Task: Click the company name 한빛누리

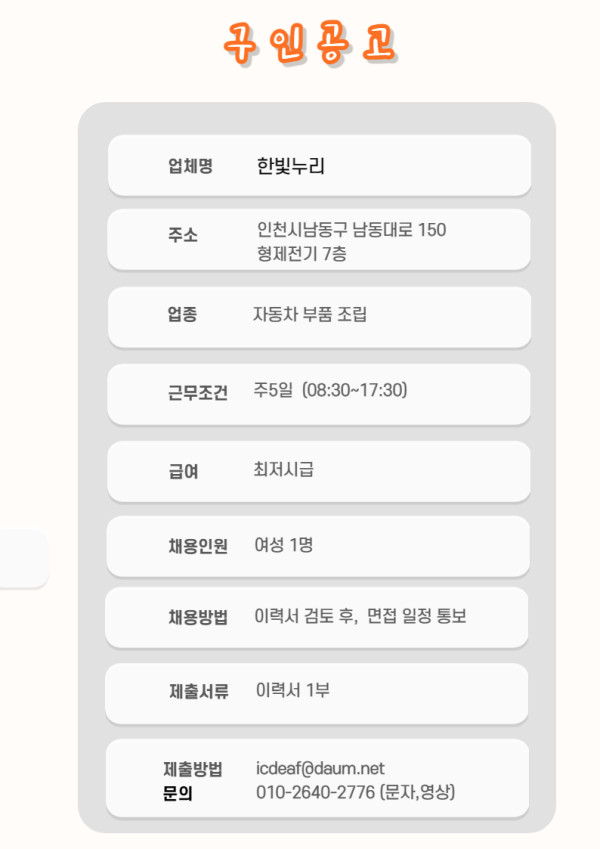Action: (x=290, y=166)
